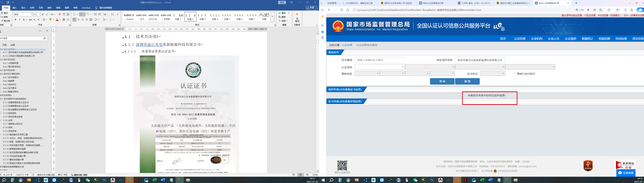
Task: Open the change case dropdown
Action: (53, 14)
